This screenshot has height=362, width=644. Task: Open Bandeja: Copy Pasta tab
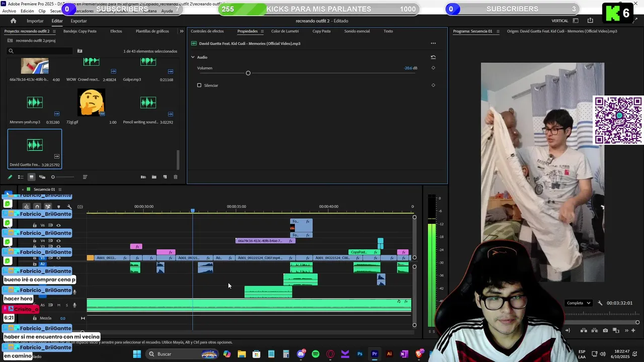(80, 31)
